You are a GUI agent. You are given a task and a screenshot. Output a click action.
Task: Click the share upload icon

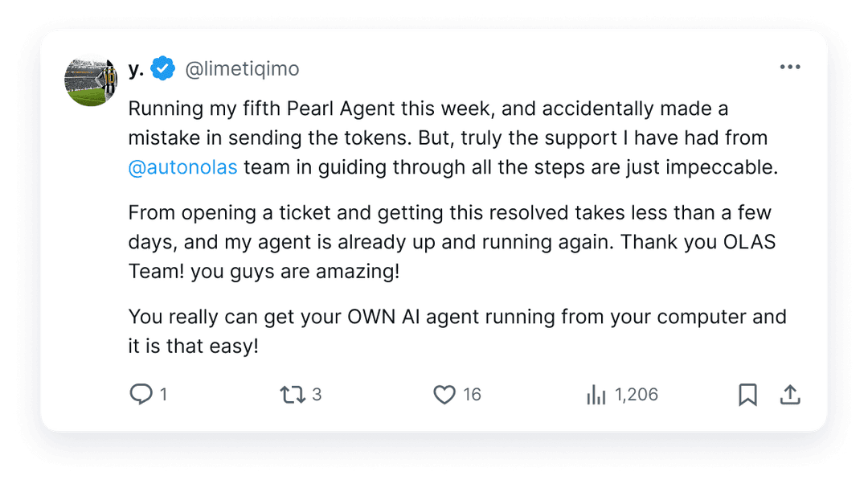[x=790, y=395]
